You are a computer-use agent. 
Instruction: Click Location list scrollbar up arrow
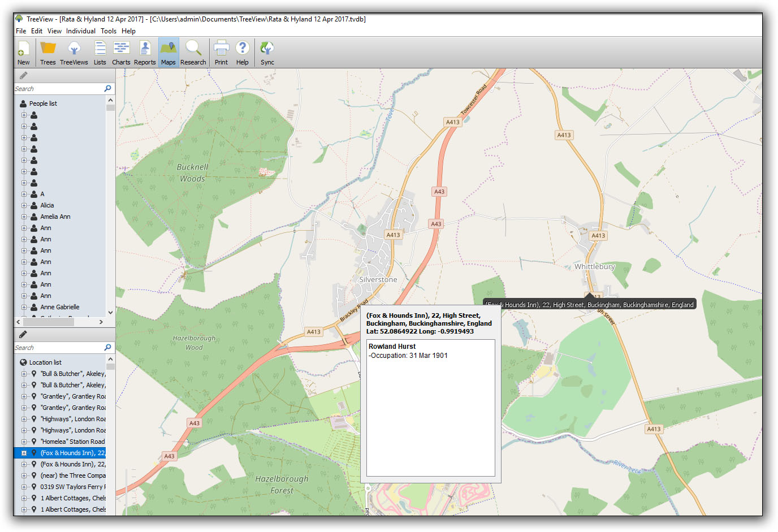coord(110,359)
